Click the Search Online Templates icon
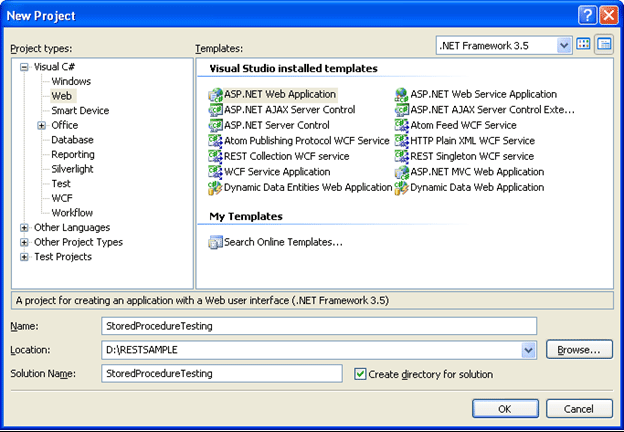 215,242
